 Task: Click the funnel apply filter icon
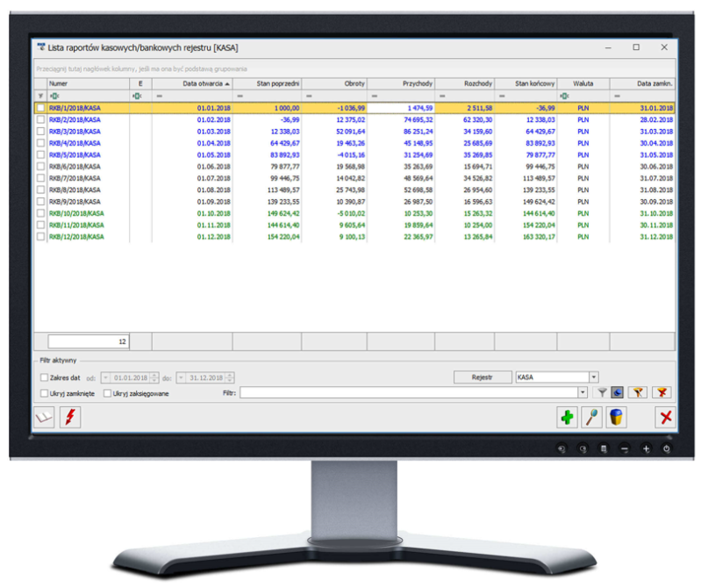click(x=603, y=393)
